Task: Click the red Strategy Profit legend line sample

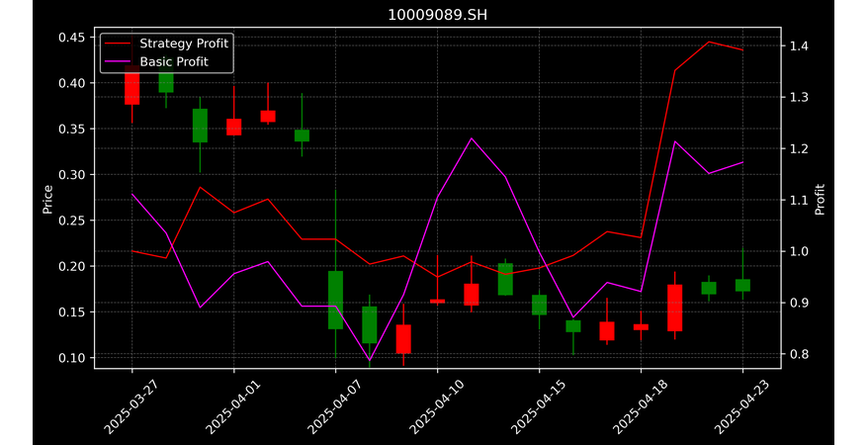Action: click(x=118, y=44)
